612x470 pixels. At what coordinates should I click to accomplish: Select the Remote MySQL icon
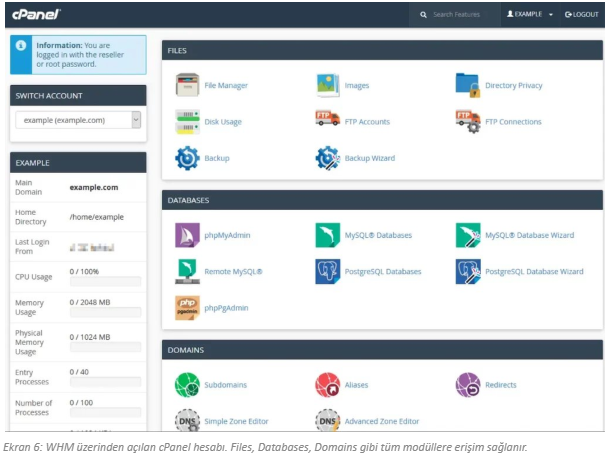tap(187, 271)
